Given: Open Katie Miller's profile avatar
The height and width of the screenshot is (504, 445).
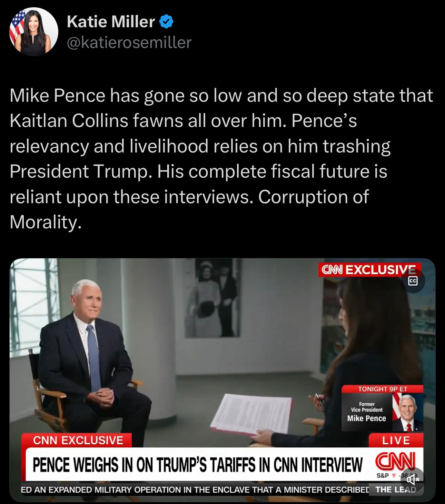Looking at the screenshot, I should [x=33, y=32].
